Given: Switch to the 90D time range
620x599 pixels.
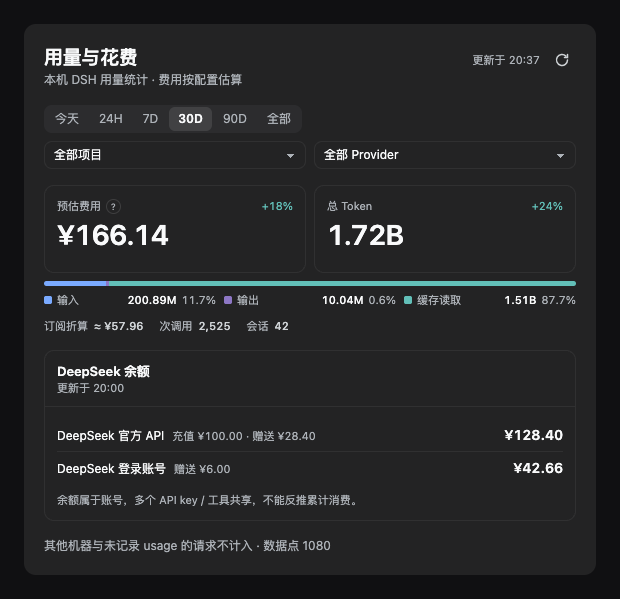Looking at the screenshot, I should (235, 119).
